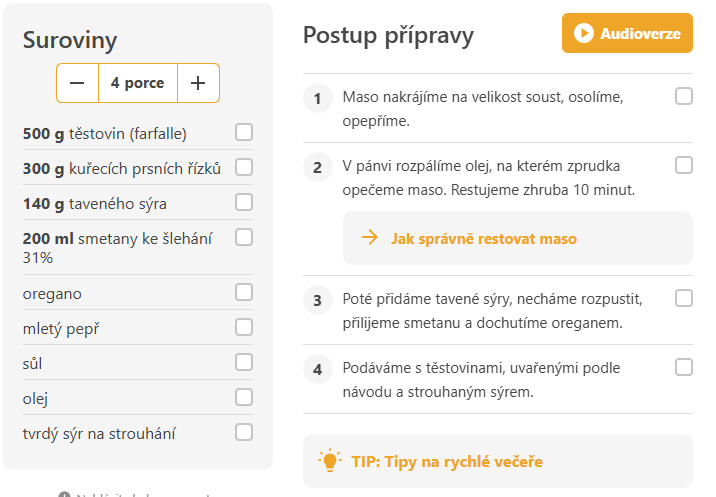Decrease portions with the minus button

coord(77,83)
